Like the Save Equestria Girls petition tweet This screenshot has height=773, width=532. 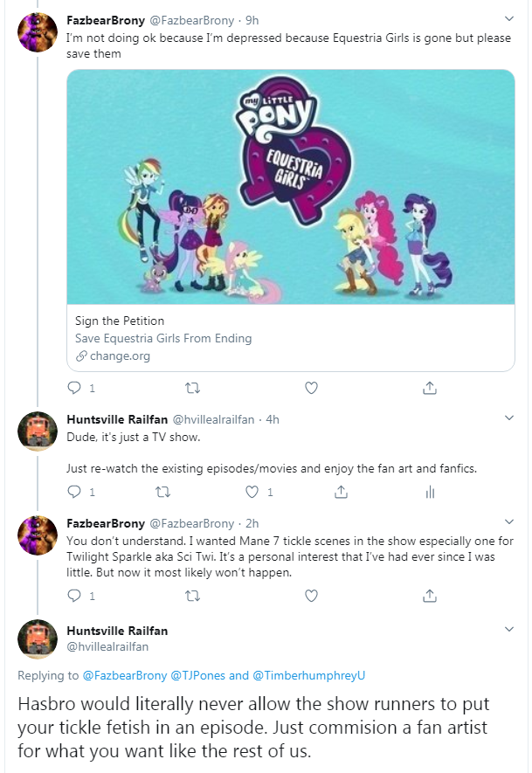[x=311, y=388]
